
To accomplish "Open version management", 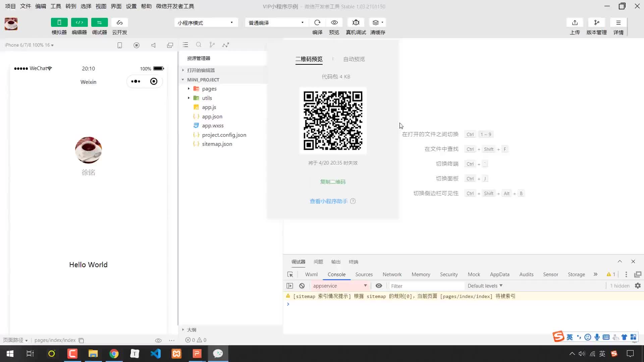I will [x=596, y=22].
